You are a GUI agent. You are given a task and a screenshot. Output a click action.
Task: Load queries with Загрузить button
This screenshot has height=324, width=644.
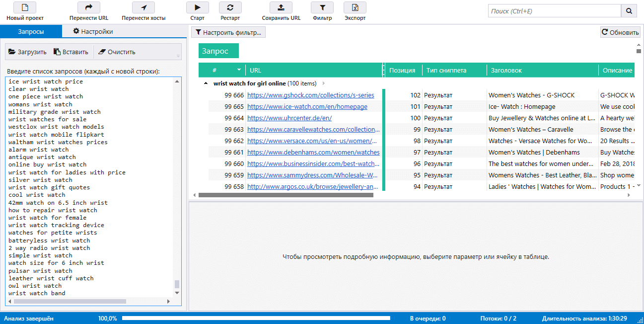pos(27,52)
